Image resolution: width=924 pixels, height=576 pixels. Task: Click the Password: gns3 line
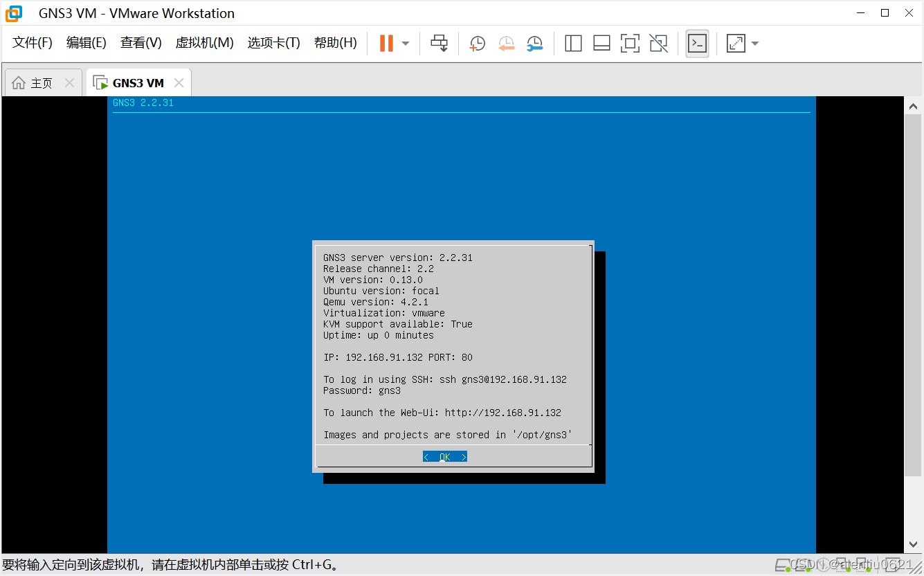(x=362, y=390)
